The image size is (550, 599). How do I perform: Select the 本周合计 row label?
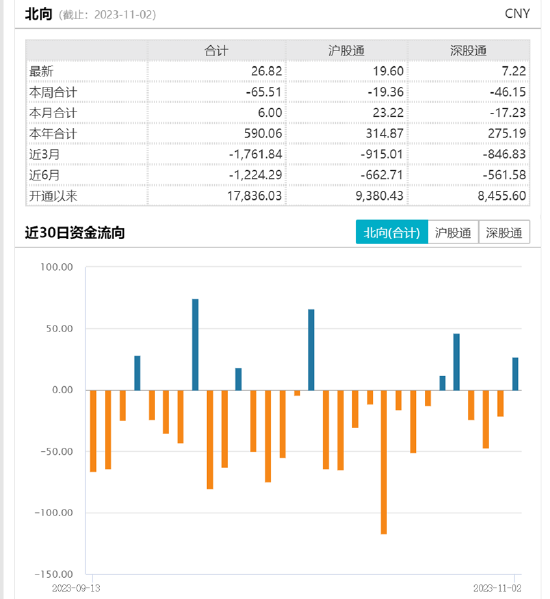53,92
